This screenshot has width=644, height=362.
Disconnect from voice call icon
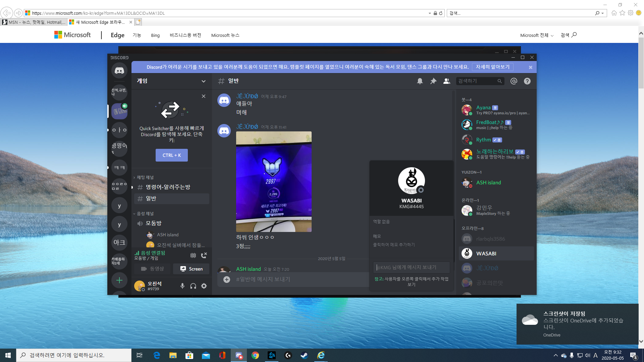(204, 255)
